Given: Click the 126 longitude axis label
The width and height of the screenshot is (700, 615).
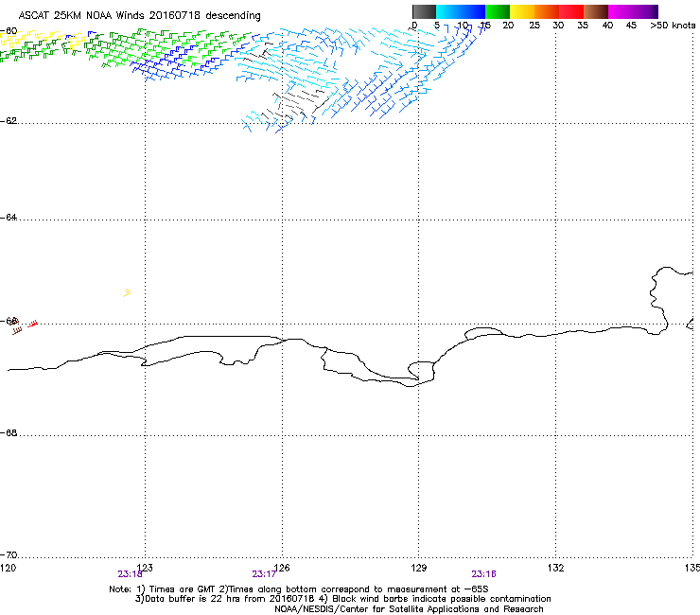Looking at the screenshot, I should point(282,568).
